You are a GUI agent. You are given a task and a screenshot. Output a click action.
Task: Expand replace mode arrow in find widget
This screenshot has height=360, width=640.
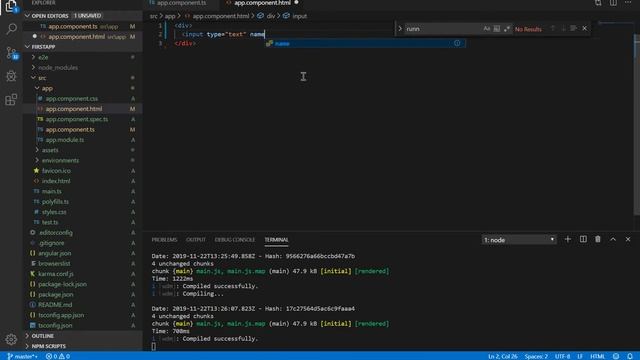(400, 29)
